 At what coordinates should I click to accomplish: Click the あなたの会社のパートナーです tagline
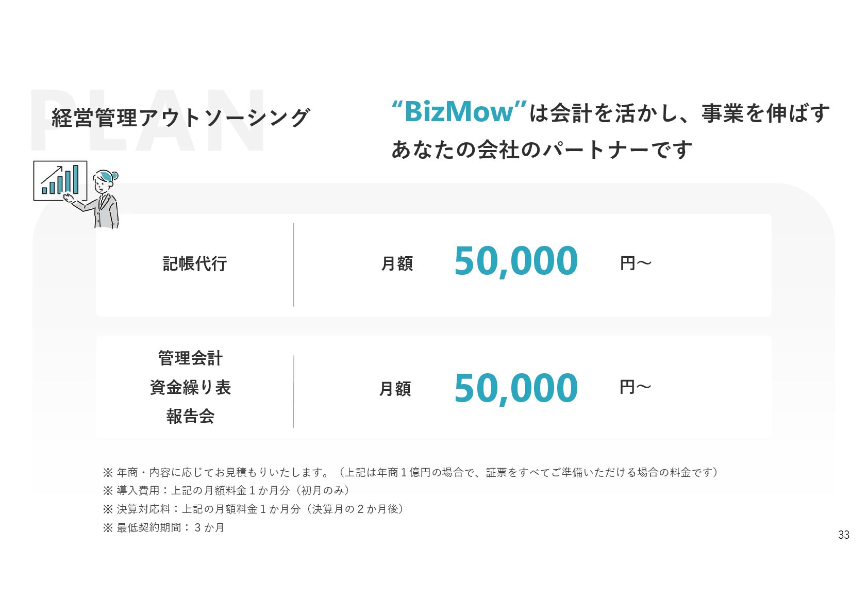[541, 150]
